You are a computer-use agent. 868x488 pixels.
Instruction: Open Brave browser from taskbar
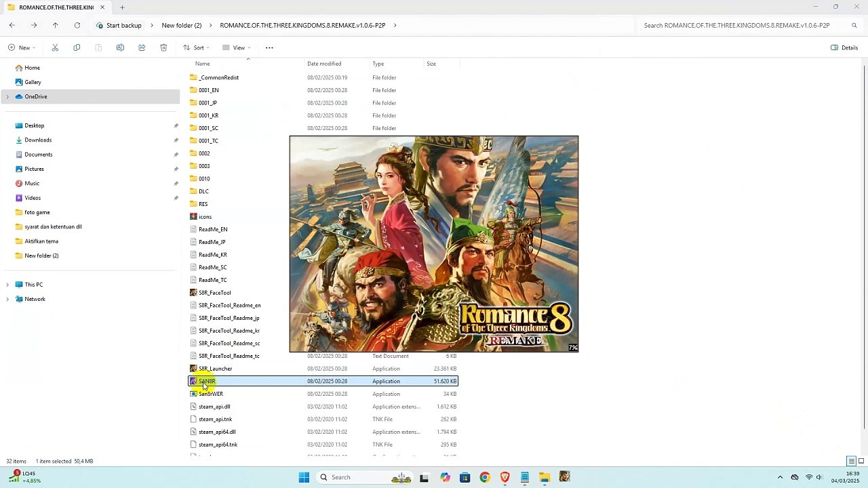click(505, 477)
